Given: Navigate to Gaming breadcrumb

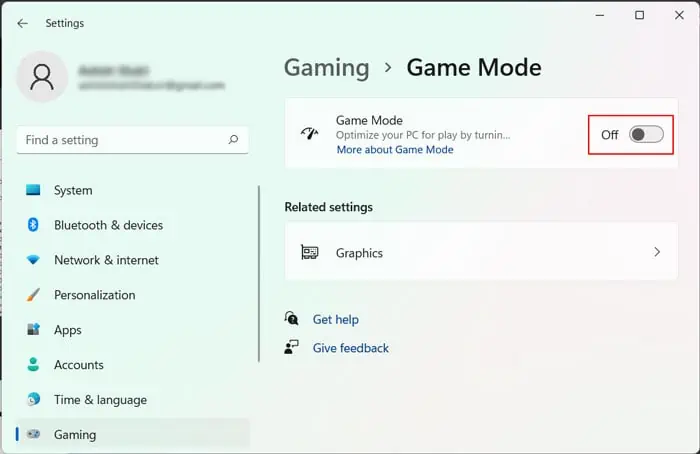Looking at the screenshot, I should 326,68.
